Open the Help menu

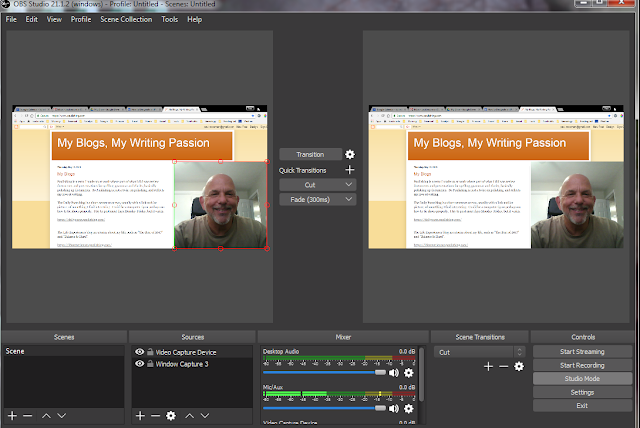coord(194,19)
